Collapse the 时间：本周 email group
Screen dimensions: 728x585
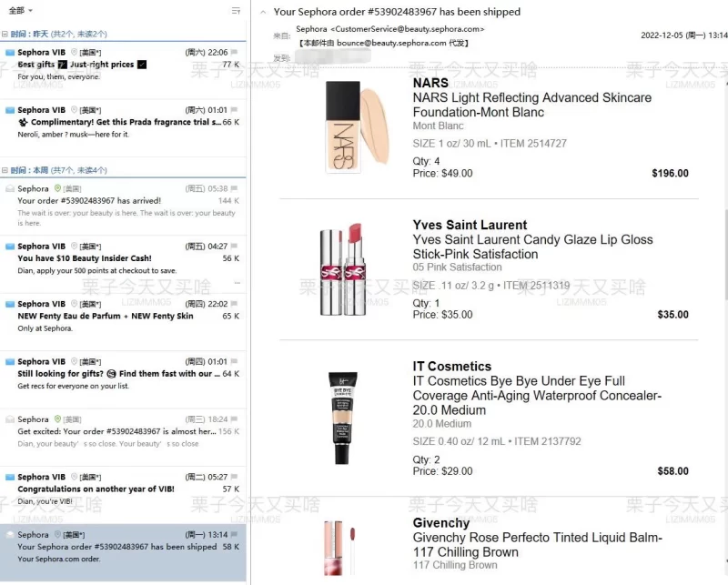[5, 170]
